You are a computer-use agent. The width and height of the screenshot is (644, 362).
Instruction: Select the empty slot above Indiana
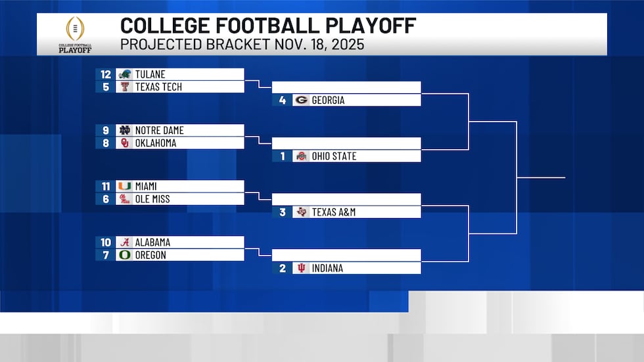(346, 255)
